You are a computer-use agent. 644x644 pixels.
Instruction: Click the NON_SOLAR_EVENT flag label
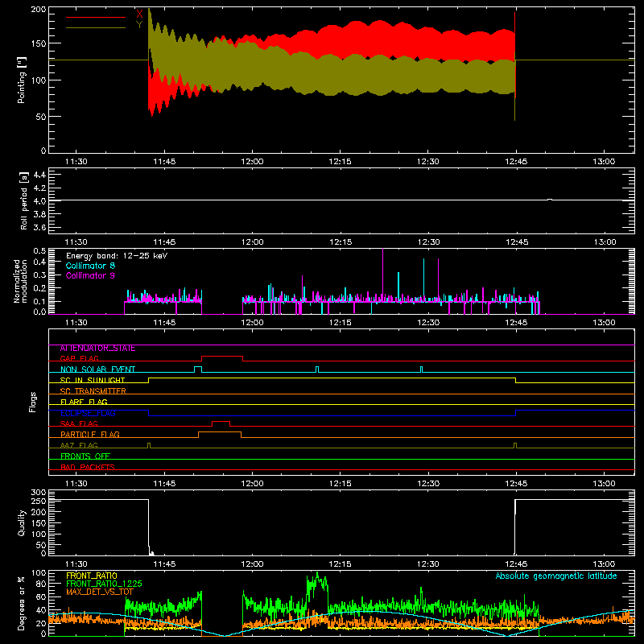coord(97,369)
